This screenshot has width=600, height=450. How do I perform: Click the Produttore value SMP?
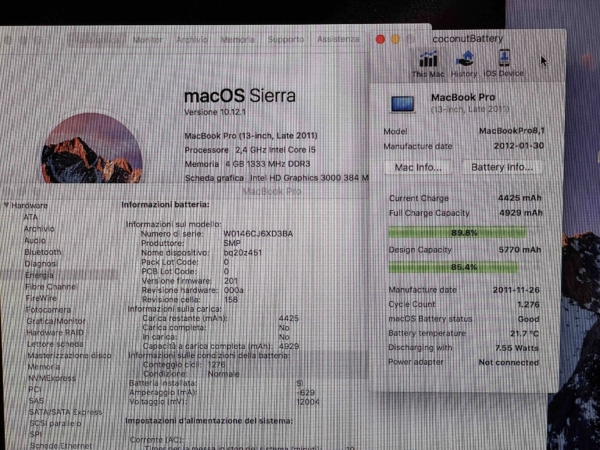pyautogui.click(x=232, y=243)
